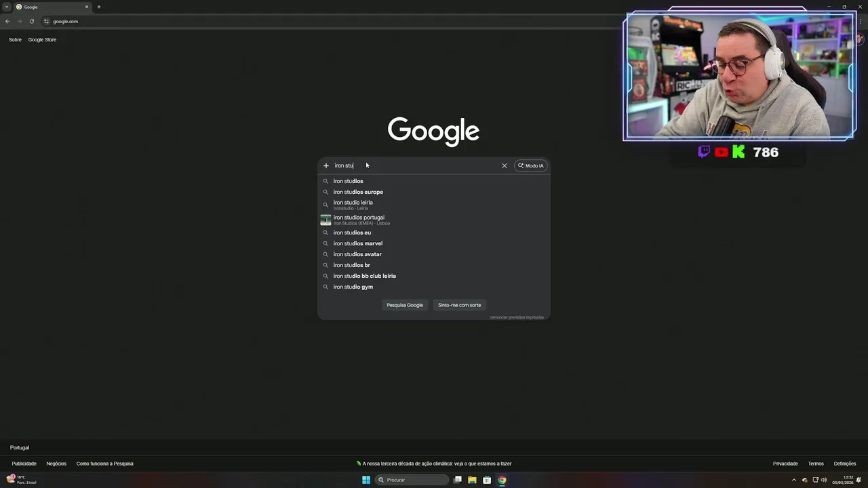Pick suggestion "iron studio gym"
This screenshot has width=868, height=488.
[433, 287]
